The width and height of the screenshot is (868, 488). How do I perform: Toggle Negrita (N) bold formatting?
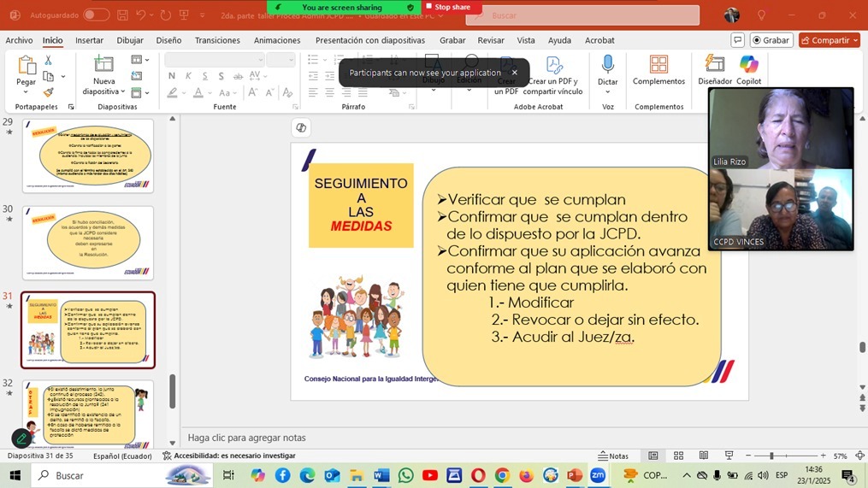172,76
